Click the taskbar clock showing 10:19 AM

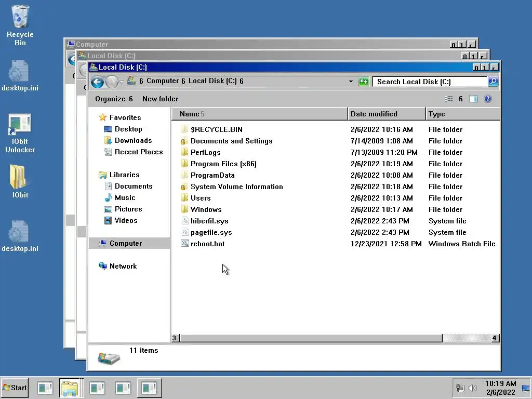500,388
